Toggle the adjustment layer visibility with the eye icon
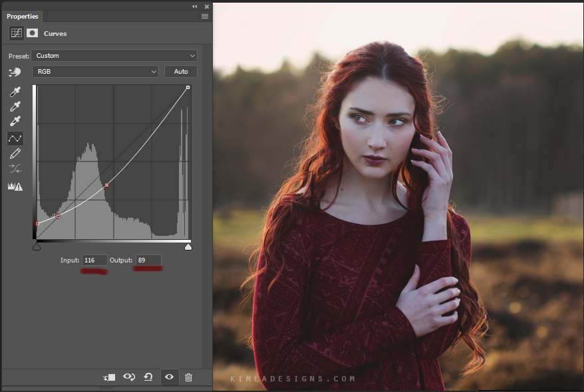This screenshot has height=392, width=584. tap(169, 377)
